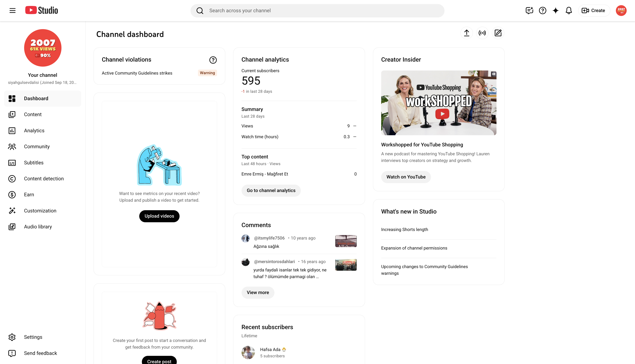Open the hamburger navigation menu
The width and height of the screenshot is (635, 364).
click(x=12, y=11)
